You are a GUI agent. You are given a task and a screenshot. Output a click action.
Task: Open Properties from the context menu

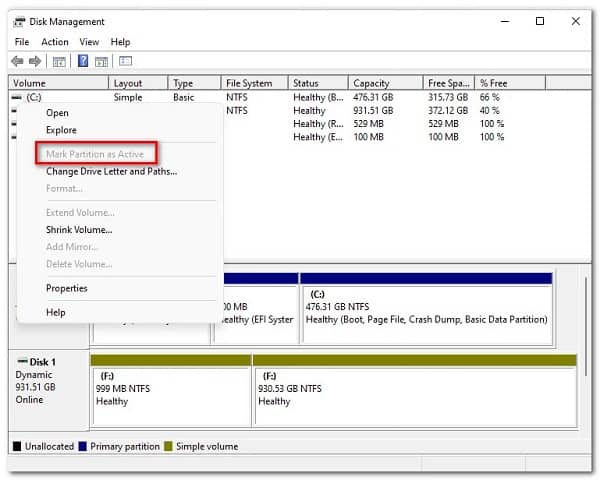click(67, 288)
